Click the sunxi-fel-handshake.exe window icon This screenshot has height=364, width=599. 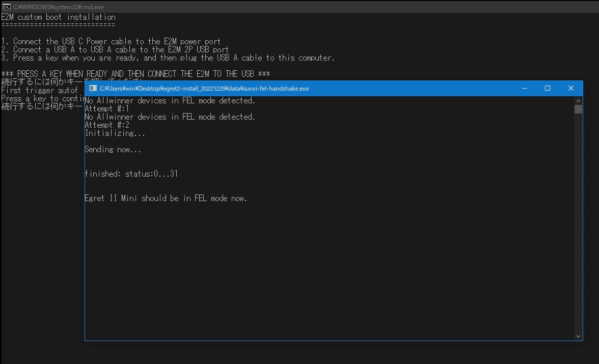pyautogui.click(x=93, y=88)
